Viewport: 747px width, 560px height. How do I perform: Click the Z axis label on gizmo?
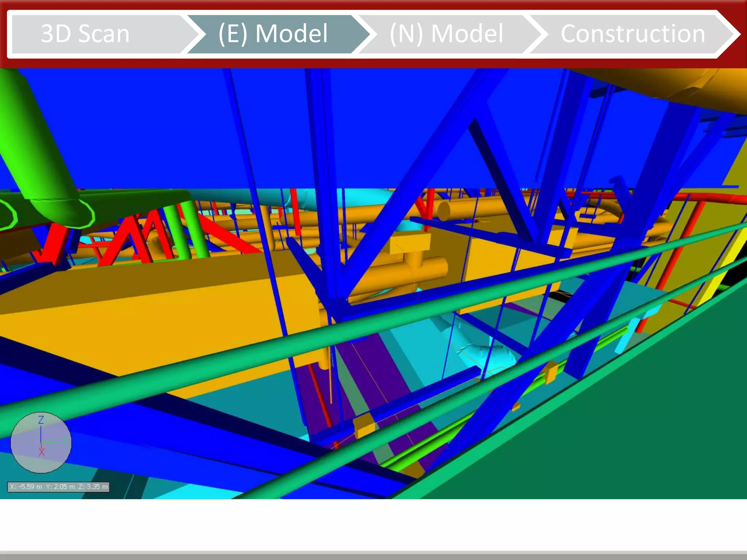click(41, 420)
